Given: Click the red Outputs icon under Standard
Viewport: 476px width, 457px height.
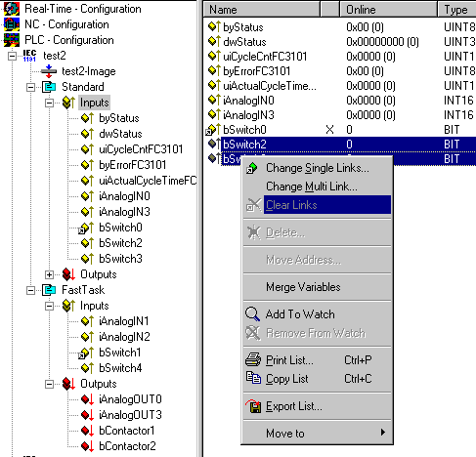Looking at the screenshot, I should 68,274.
